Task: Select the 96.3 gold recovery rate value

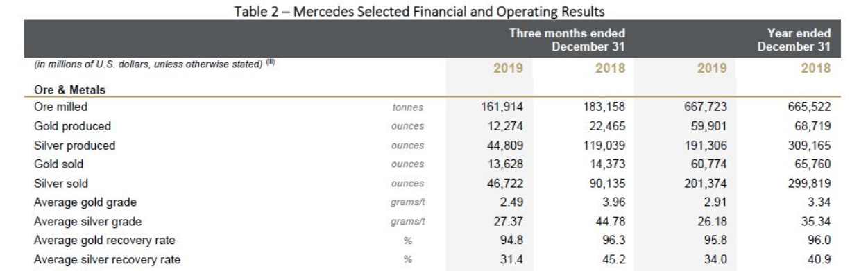Action: click(613, 242)
